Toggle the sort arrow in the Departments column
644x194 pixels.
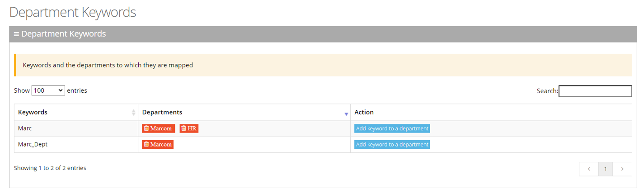pyautogui.click(x=346, y=114)
